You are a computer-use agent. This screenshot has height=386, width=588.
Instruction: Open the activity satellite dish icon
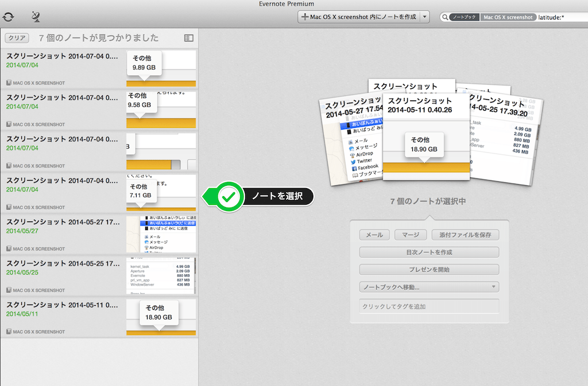tap(36, 17)
